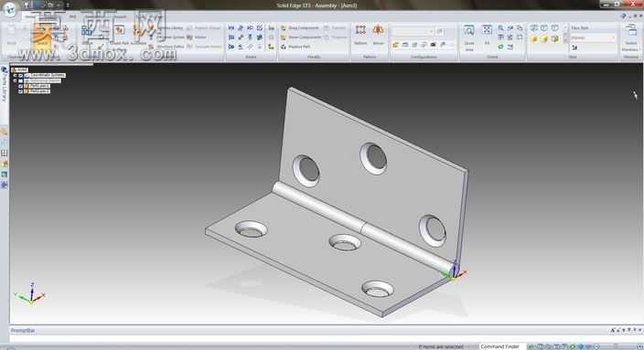Activate the Zoom Area tool
Viewport: 644px width, 350px height.
tap(469, 37)
